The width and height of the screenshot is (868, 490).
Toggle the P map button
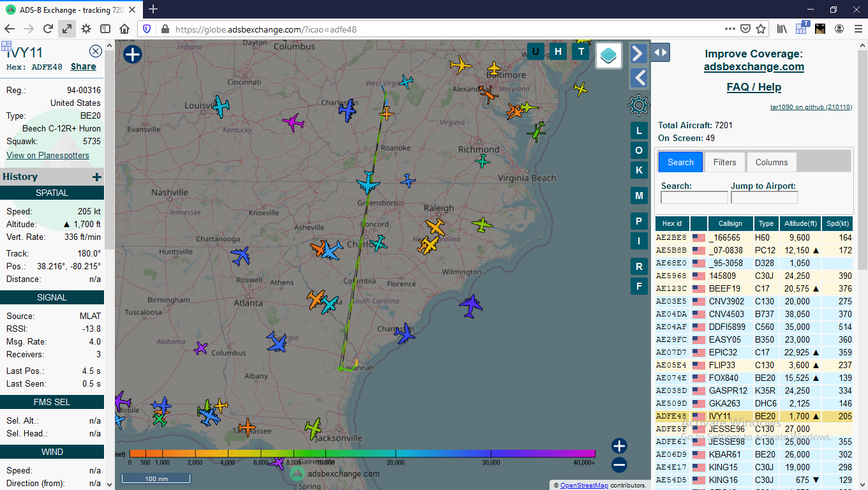tap(639, 221)
